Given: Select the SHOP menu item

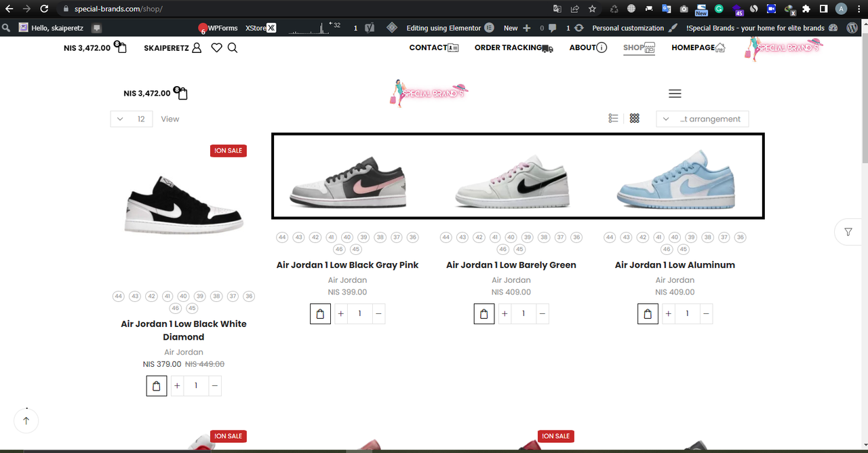Looking at the screenshot, I should (639, 47).
